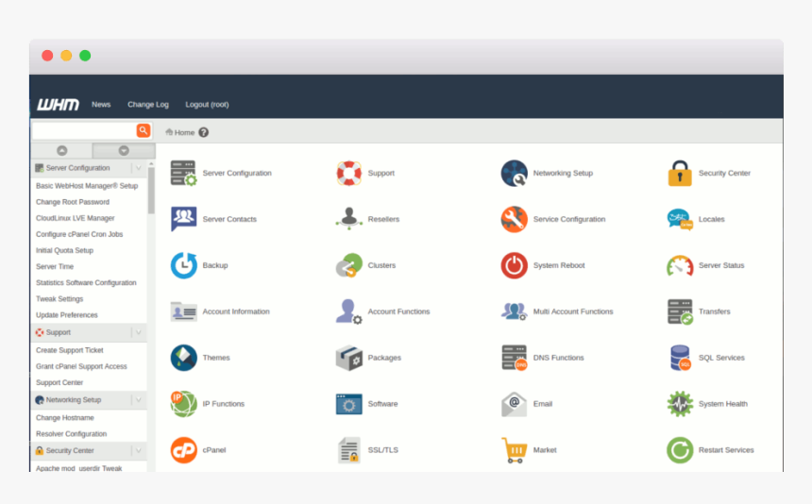Open the Server Status gauge icon
This screenshot has height=504, width=812.
tap(680, 266)
